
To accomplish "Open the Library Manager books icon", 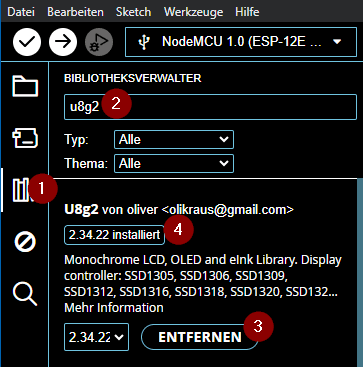I will pos(23,190).
